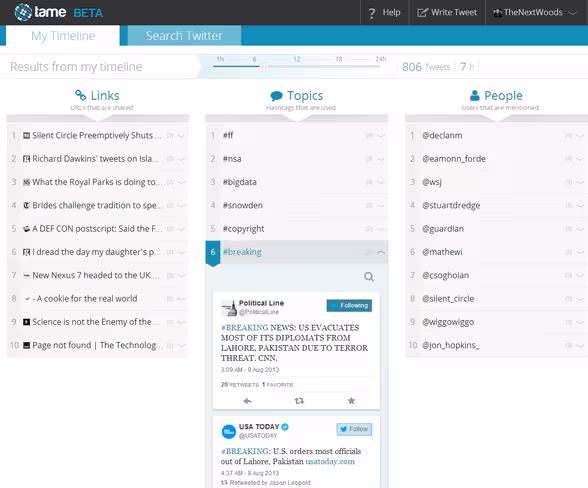588x488 pixels.
Task: Switch to Search Twitter tab
Action: (x=184, y=36)
